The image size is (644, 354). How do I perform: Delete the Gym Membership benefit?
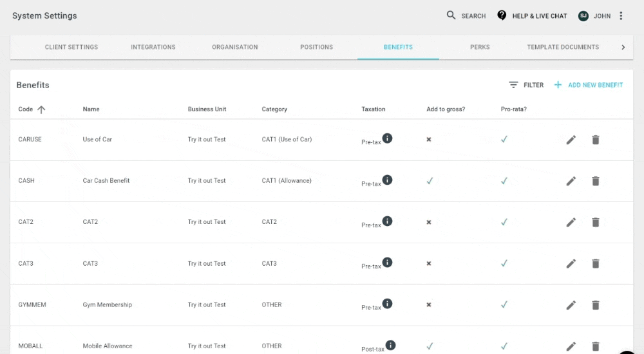pyautogui.click(x=596, y=304)
